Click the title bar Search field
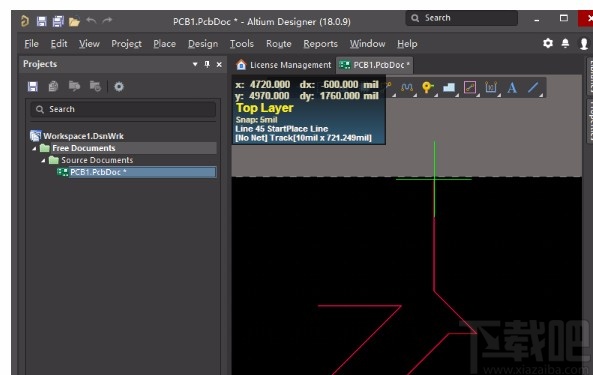593x375 pixels. click(461, 18)
